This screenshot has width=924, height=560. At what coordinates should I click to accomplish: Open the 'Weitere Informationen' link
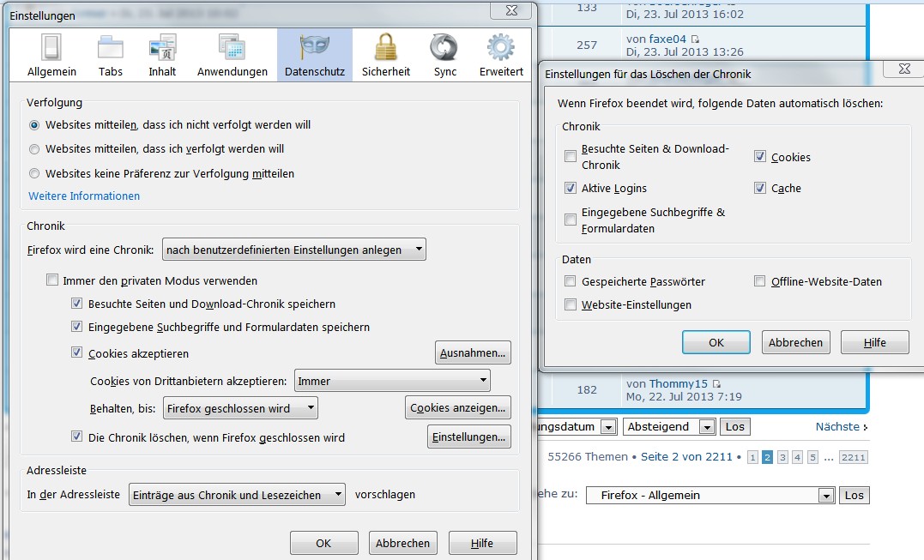84,196
